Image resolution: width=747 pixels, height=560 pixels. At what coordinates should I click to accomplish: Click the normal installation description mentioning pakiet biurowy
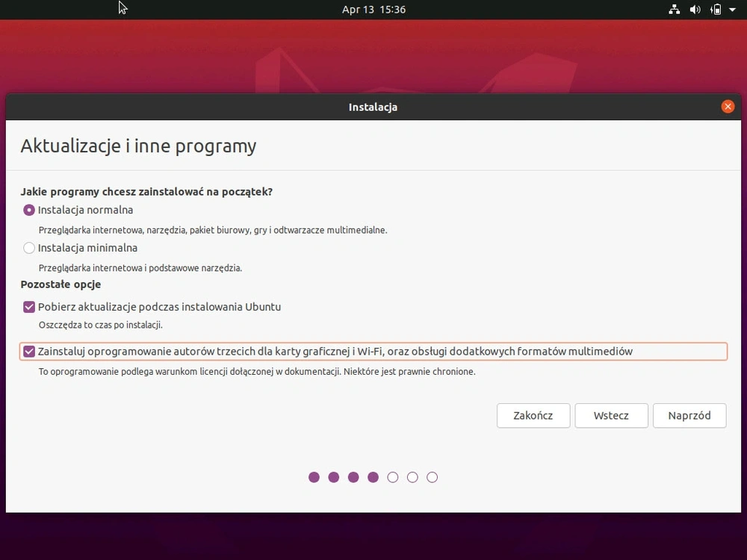(x=212, y=230)
